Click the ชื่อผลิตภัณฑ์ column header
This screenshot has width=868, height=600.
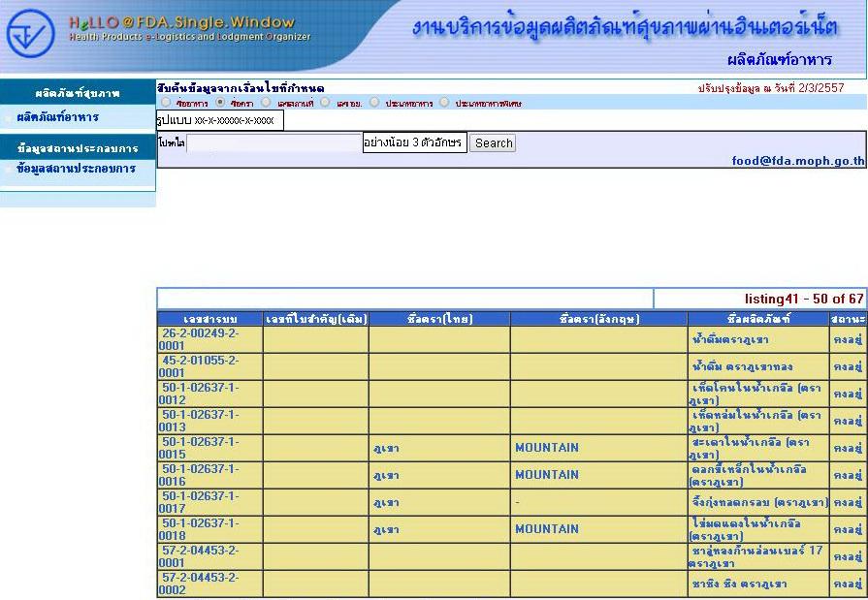(758, 319)
